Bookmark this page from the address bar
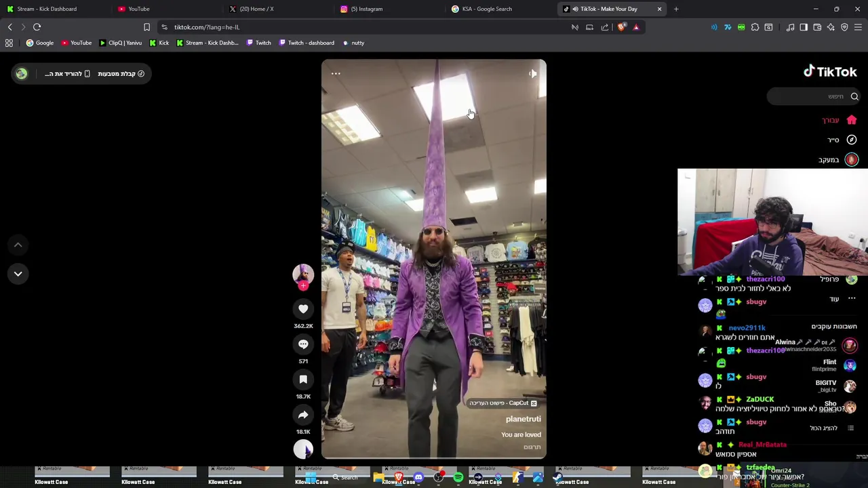Viewport: 868px width, 488px height. [146, 27]
